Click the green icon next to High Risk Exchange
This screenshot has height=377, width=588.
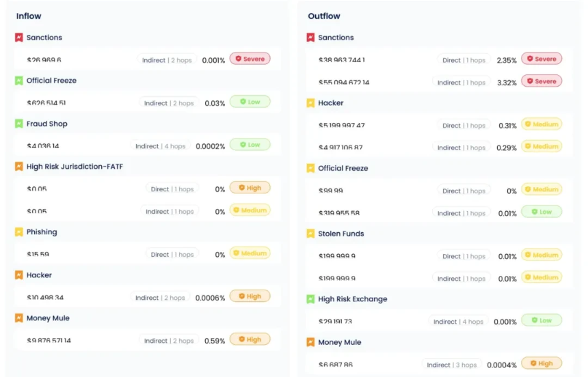coord(310,299)
